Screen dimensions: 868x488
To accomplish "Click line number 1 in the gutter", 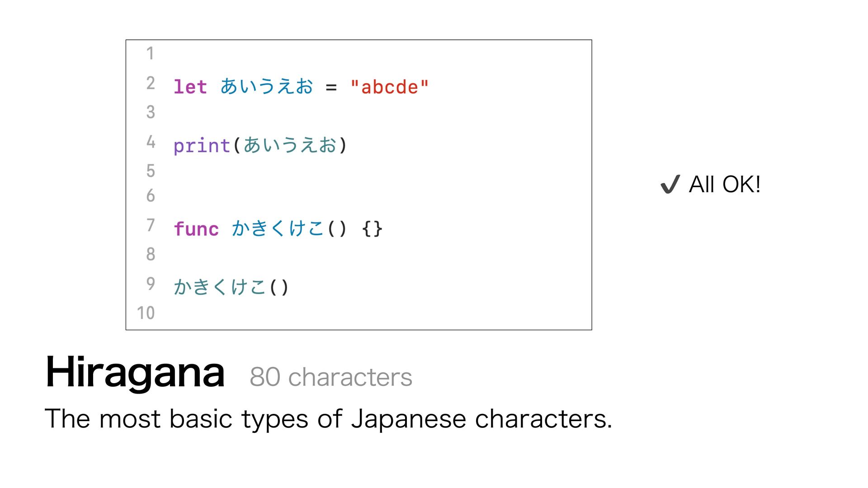I will click(150, 53).
